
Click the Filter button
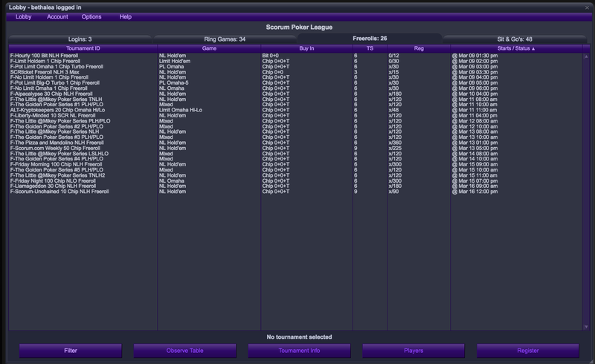coord(71,351)
